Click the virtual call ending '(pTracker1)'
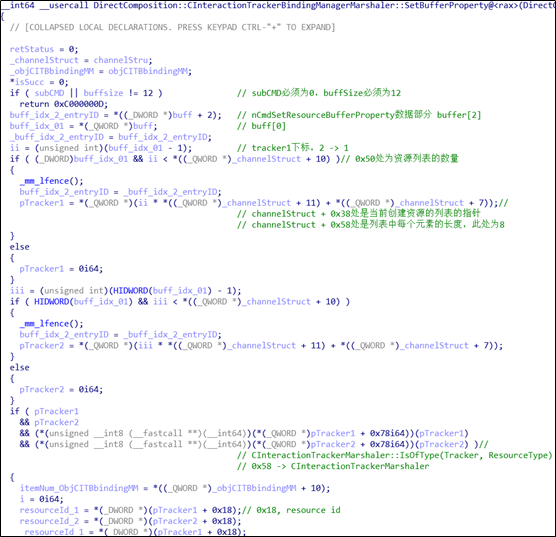 tap(244, 434)
